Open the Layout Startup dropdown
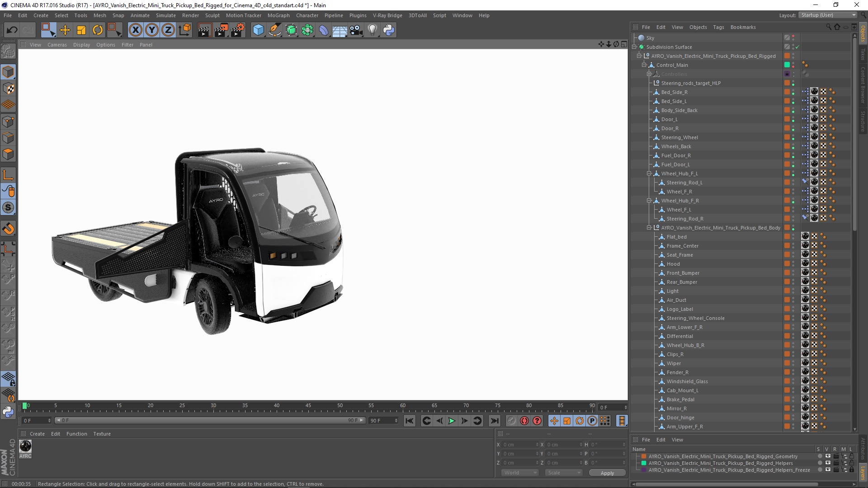868x488 pixels. click(x=828, y=15)
